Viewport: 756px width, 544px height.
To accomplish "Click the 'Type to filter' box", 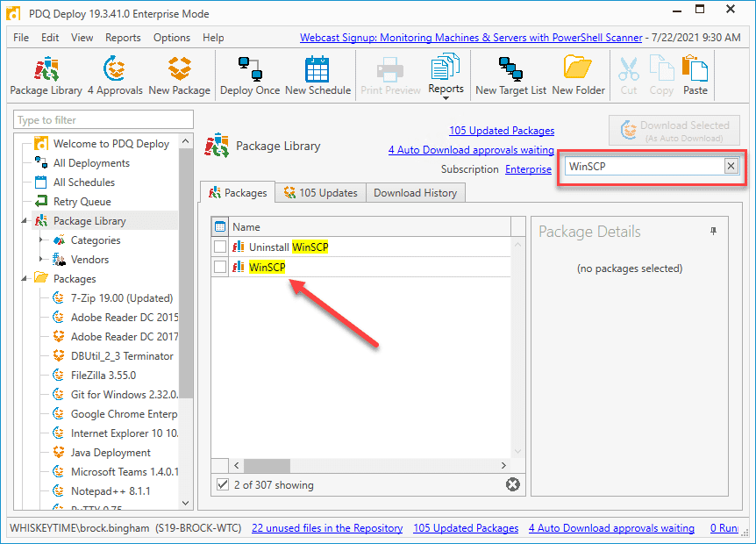I will coord(103,120).
